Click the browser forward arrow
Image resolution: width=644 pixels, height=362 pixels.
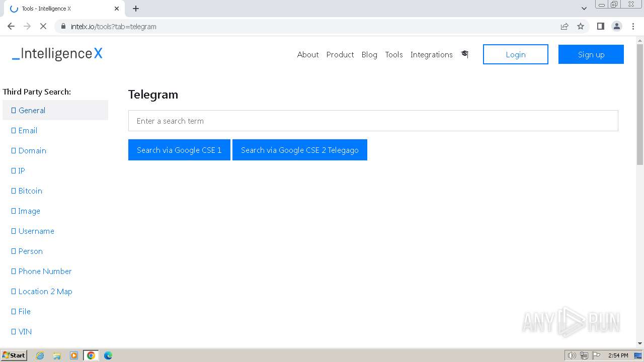(27, 26)
